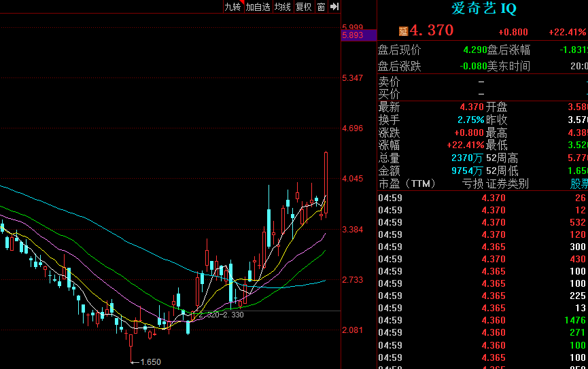Click the +0.800 change in header
Viewport: 588px width, 369px height.
point(513,32)
